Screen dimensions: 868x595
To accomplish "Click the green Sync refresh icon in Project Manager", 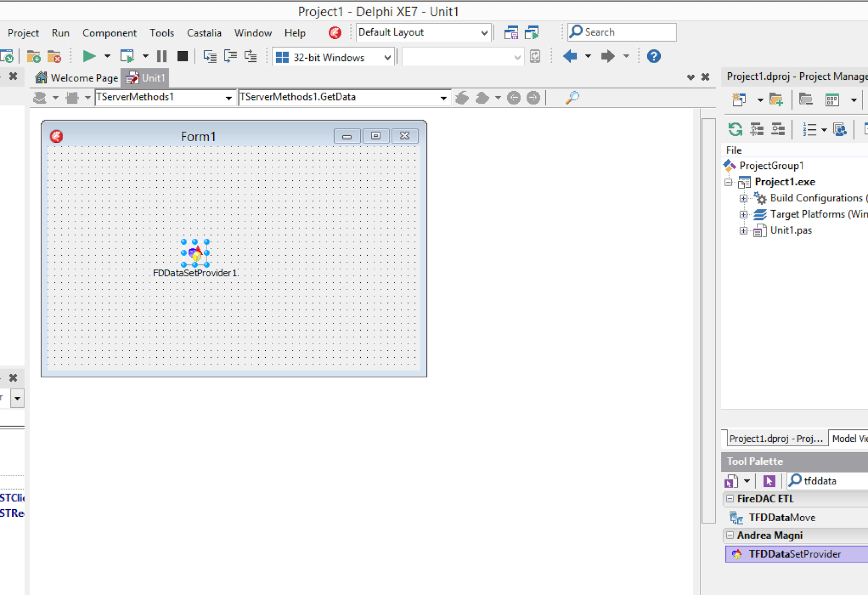I will coord(736,129).
